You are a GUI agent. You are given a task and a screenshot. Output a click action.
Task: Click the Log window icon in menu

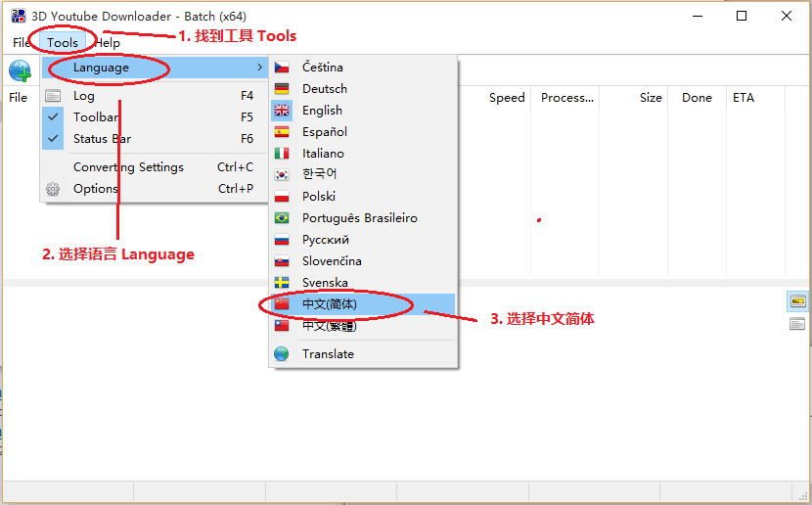[53, 96]
